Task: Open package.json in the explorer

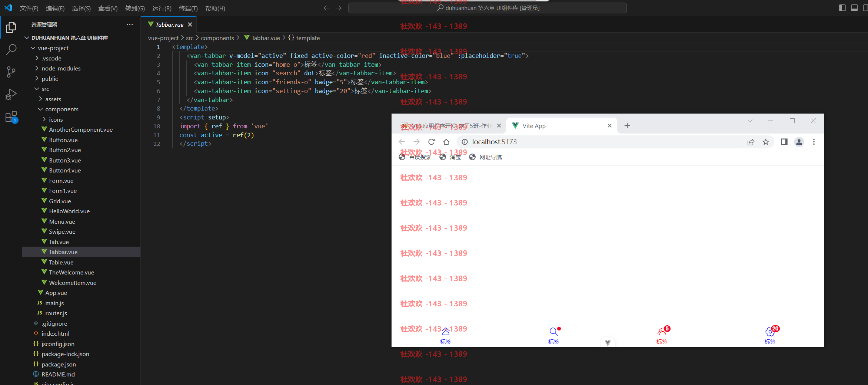Action: click(59, 364)
